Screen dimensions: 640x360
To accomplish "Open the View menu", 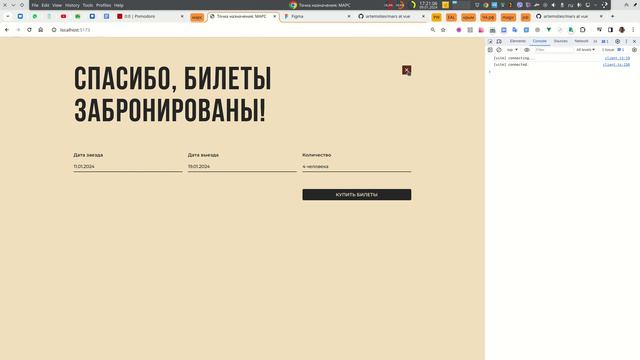I will 57,5.
